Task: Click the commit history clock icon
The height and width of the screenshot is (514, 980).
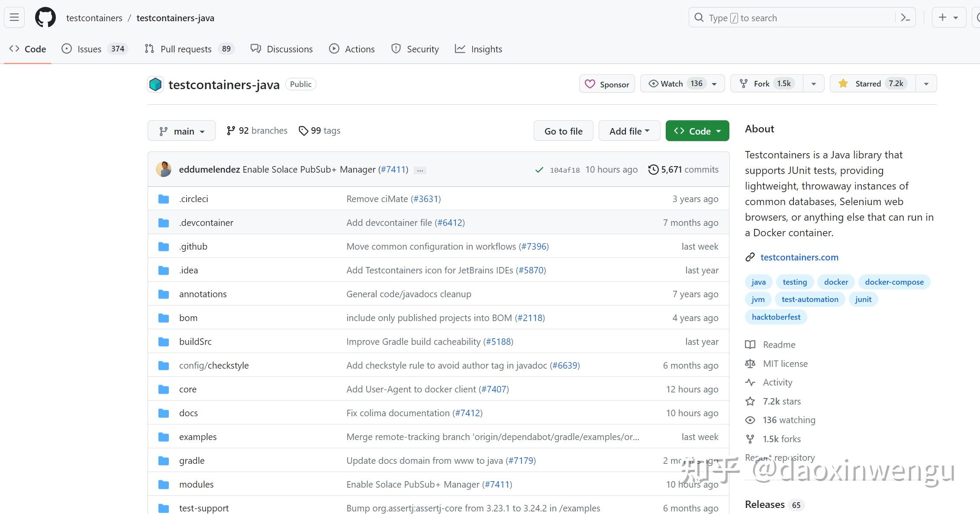Action: pyautogui.click(x=653, y=170)
